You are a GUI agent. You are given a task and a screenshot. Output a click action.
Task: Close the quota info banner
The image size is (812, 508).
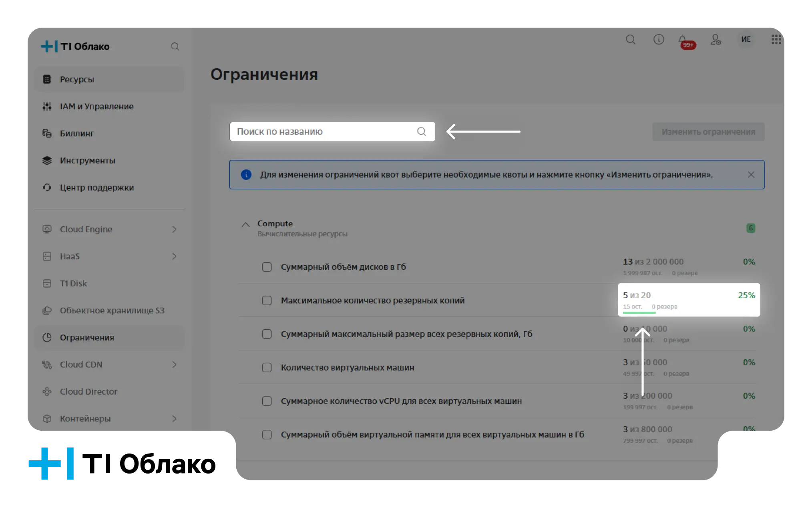pos(751,175)
